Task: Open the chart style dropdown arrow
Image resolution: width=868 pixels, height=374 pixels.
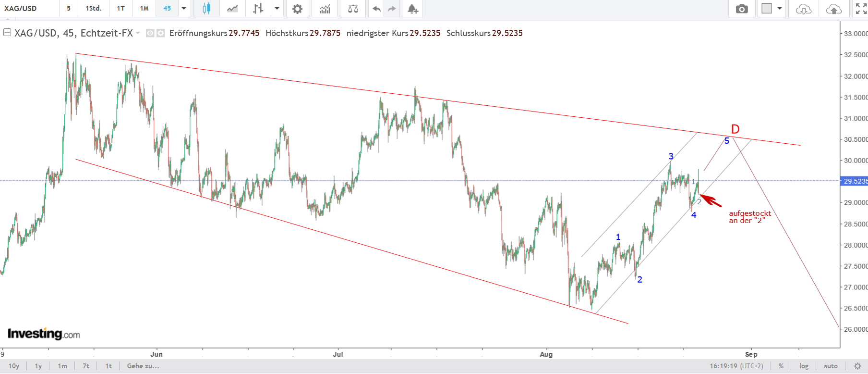Action: pyautogui.click(x=277, y=9)
